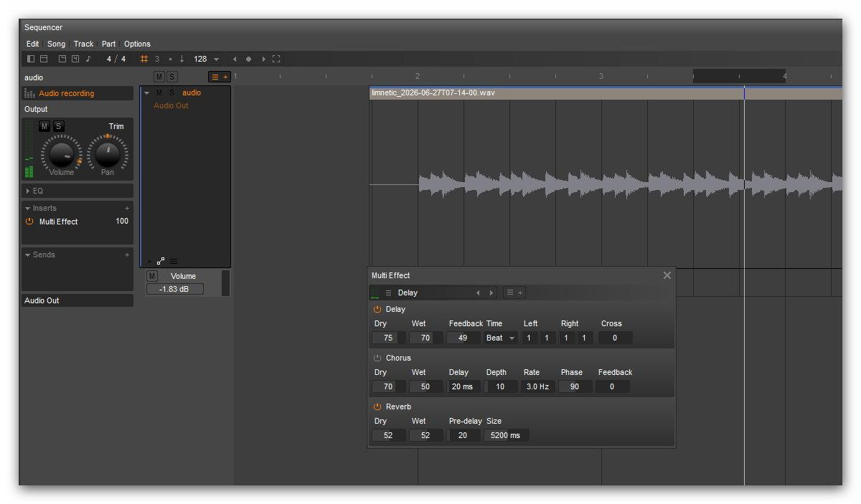Open the Track menu
This screenshot has width=861, height=504.
[83, 44]
